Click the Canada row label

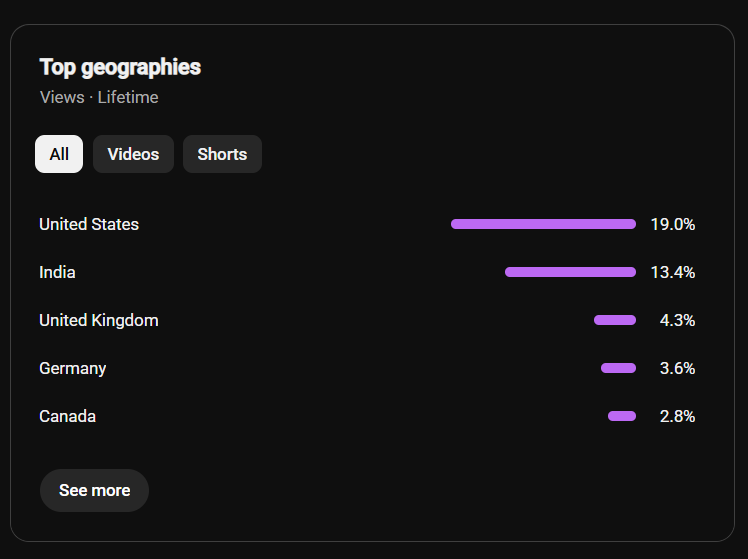pos(67,416)
